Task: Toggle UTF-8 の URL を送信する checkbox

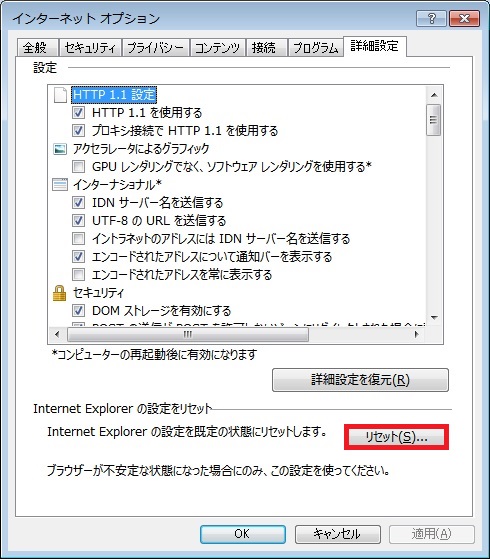Action: pyautogui.click(x=78, y=220)
